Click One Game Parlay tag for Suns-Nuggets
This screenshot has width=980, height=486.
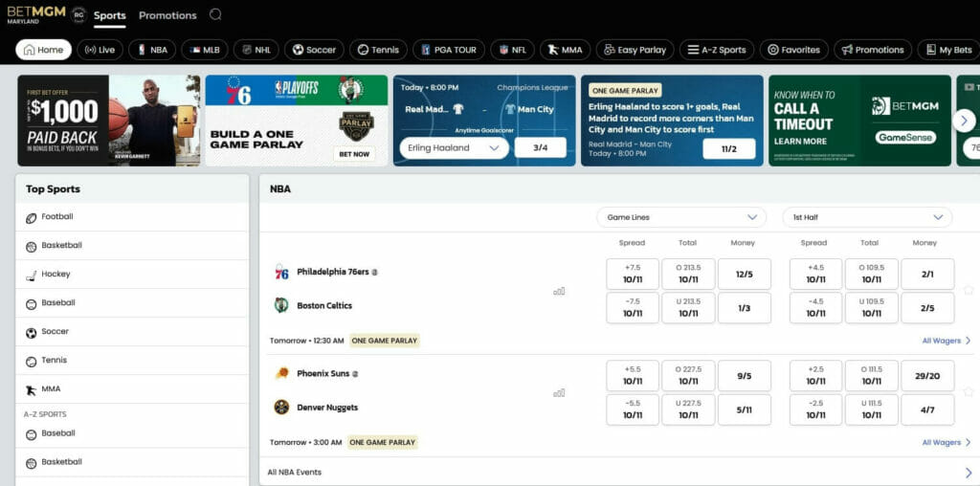382,442
